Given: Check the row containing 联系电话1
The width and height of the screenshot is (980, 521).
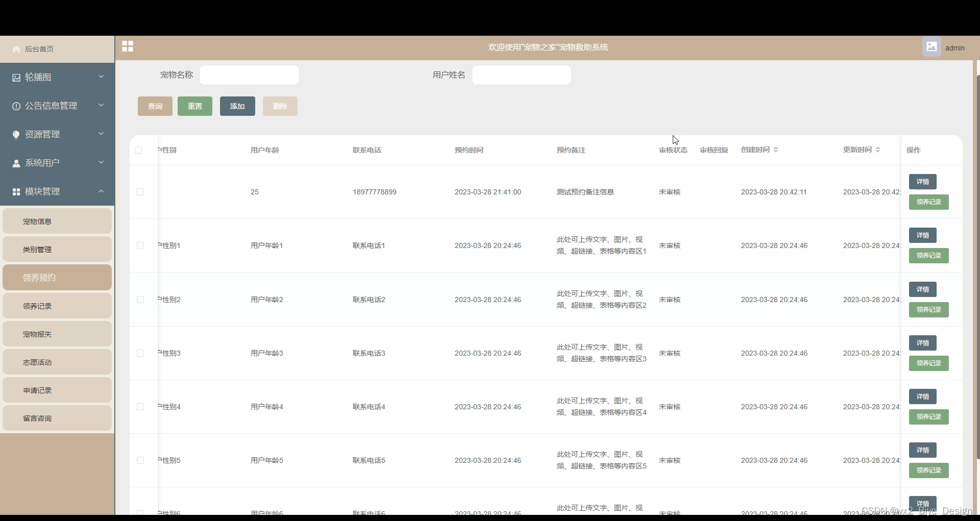Looking at the screenshot, I should click(x=140, y=245).
